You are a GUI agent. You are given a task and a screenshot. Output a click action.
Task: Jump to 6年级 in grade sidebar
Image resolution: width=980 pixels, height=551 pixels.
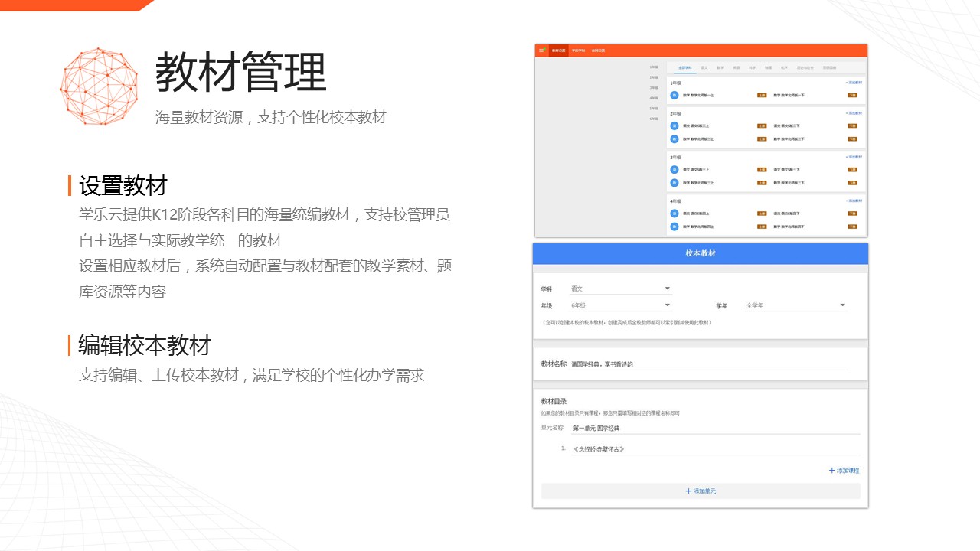point(654,119)
